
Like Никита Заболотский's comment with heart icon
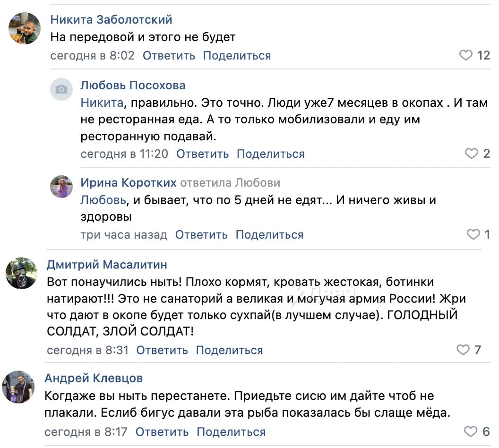(x=465, y=55)
